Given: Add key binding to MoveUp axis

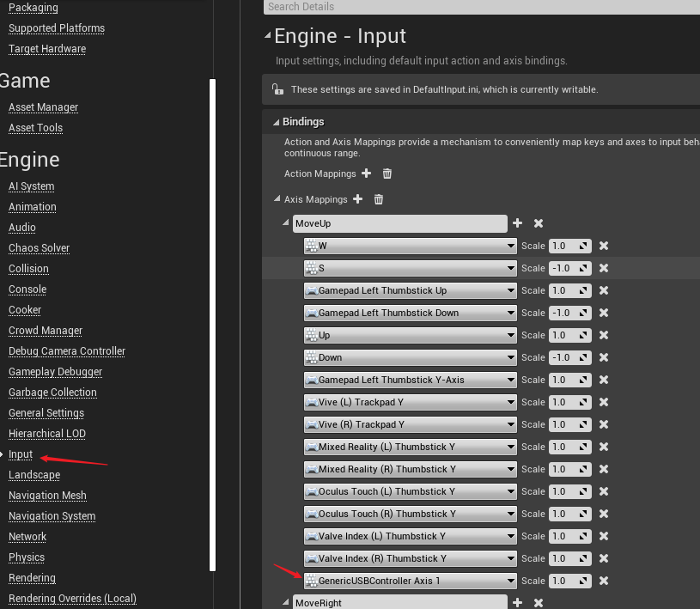Looking at the screenshot, I should click(x=517, y=223).
